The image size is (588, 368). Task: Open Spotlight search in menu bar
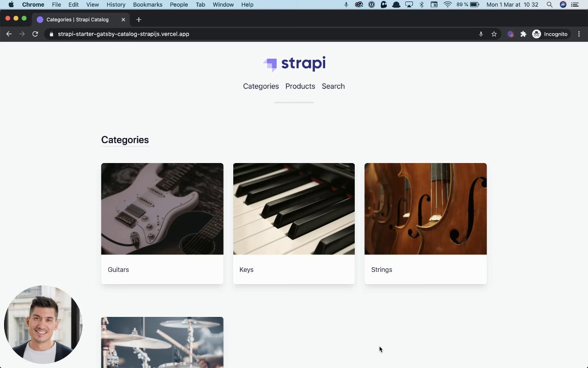click(x=549, y=5)
